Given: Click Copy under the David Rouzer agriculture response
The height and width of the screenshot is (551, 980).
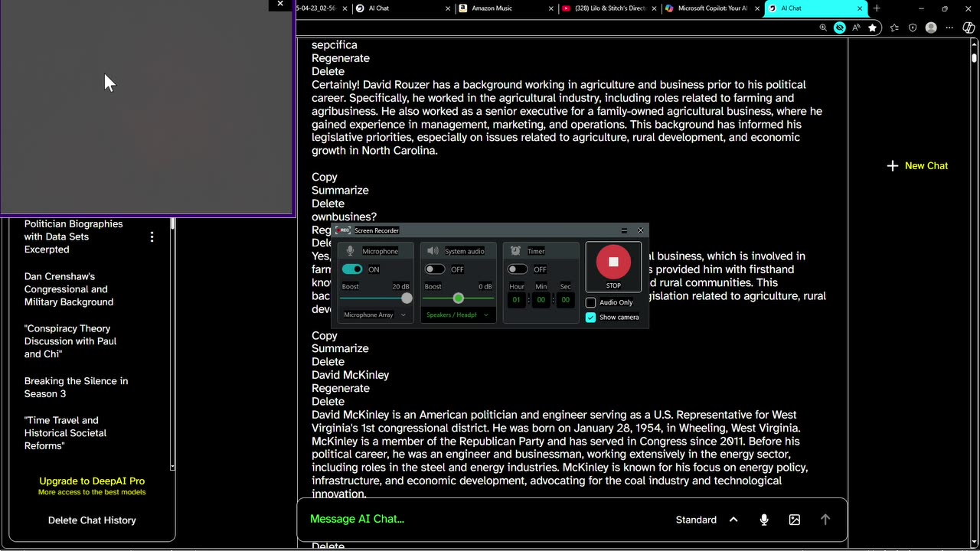Looking at the screenshot, I should click(x=325, y=177).
